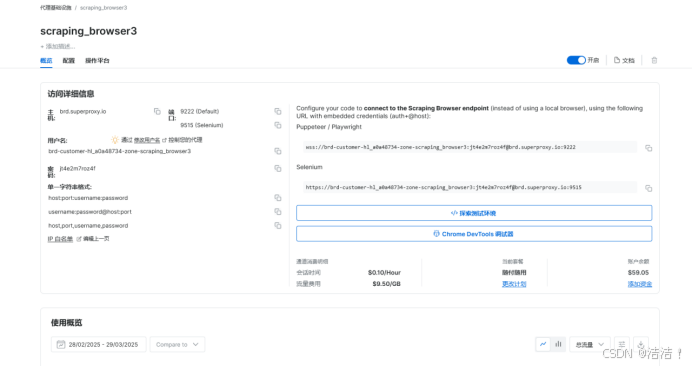This screenshot has height=367, width=693.
Task: Click the $0.10/Hour session price
Action: [x=384, y=272]
